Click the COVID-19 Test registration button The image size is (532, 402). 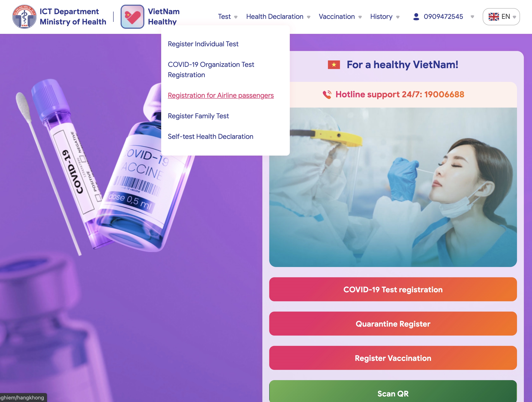(x=393, y=289)
